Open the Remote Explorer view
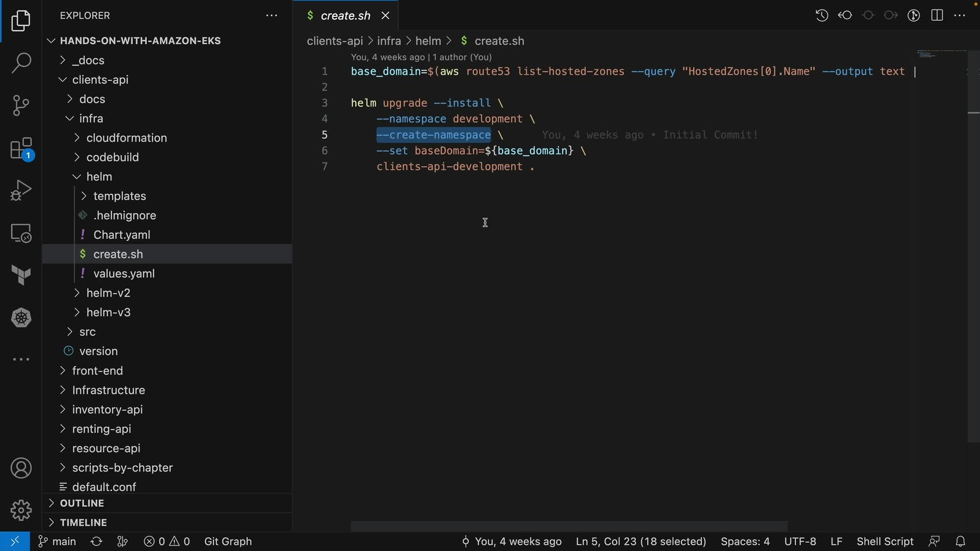Screen dimensions: 980x551 (x=21, y=234)
